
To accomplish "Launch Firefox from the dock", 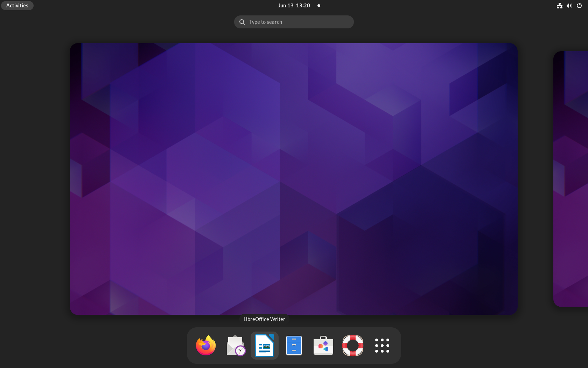I will click(x=206, y=346).
